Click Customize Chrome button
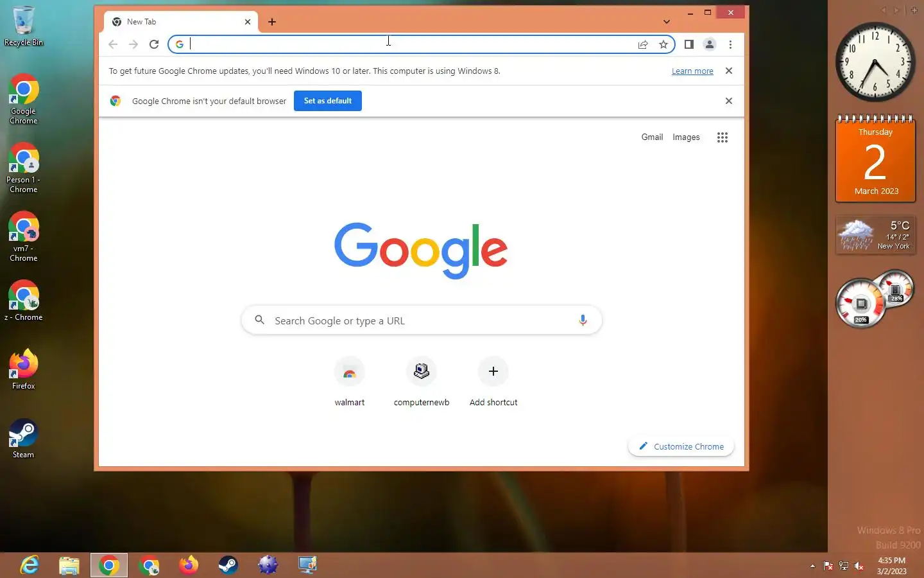 click(x=681, y=446)
